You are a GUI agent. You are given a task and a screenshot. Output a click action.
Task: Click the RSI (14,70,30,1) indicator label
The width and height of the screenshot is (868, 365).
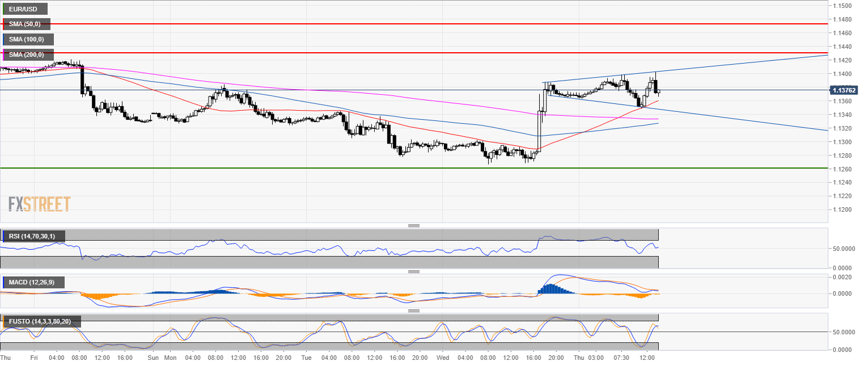[33, 236]
